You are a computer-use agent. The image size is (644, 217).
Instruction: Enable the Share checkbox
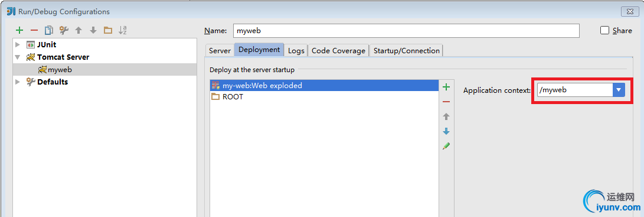tap(604, 31)
